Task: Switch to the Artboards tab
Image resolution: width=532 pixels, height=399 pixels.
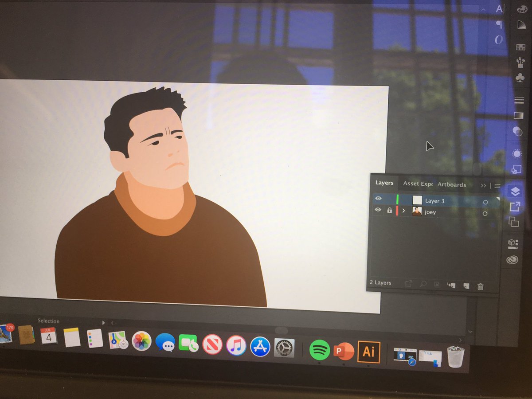Action: click(452, 184)
